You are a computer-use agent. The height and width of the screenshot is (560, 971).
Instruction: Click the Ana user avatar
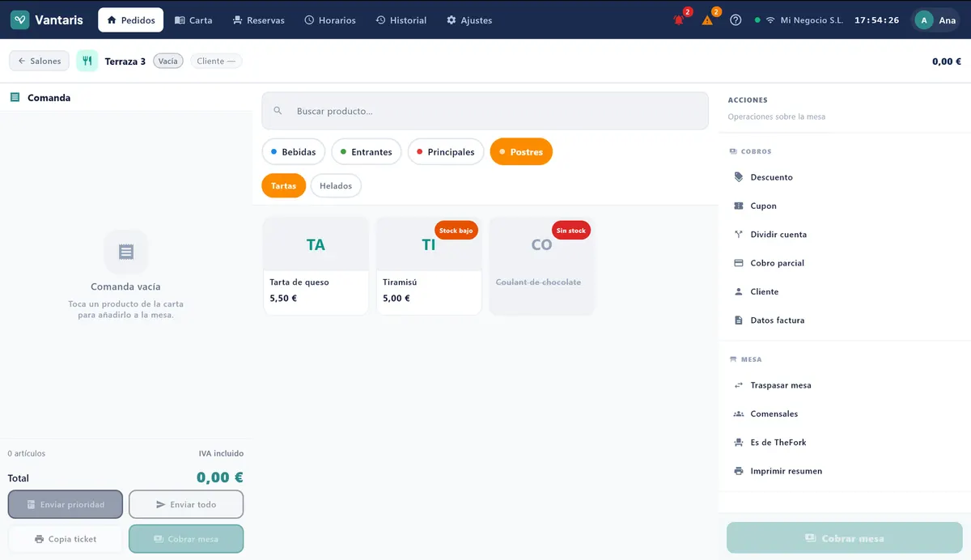pyautogui.click(x=923, y=20)
